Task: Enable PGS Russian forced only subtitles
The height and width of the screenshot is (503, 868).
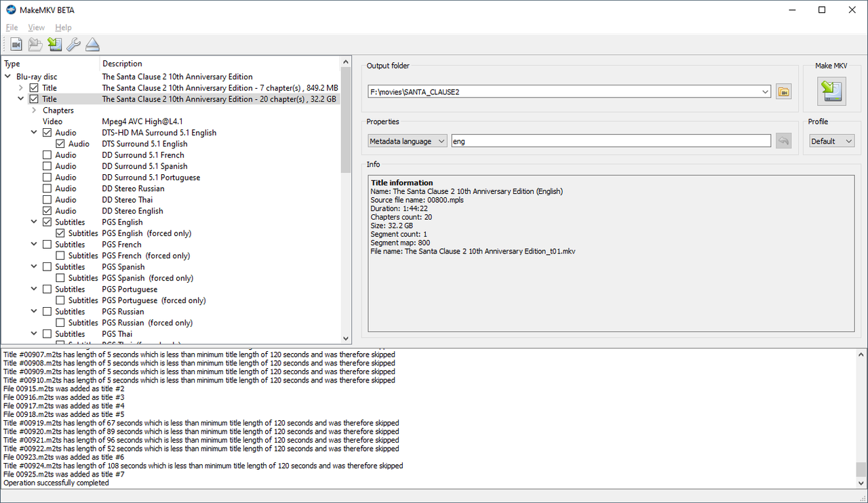Action: [60, 323]
